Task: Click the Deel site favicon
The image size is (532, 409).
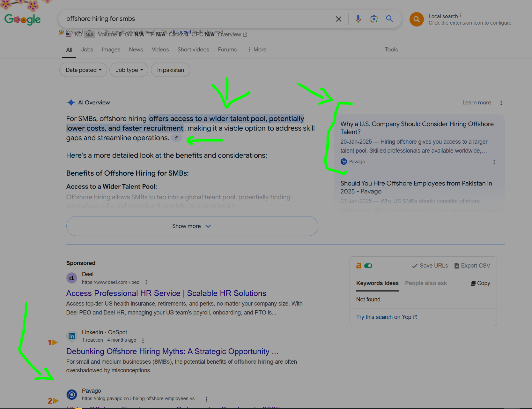Action: [x=72, y=278]
